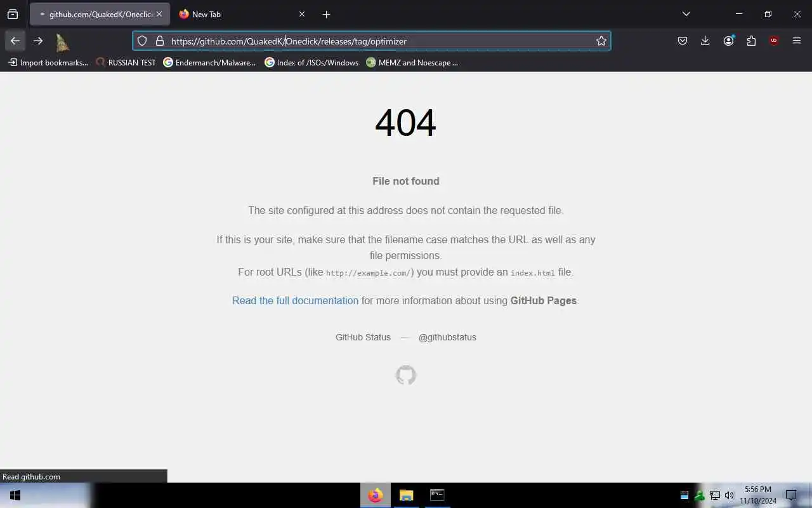Screen dimensions: 812x508
Task: Open the MEMZ and Noescape bookmark
Action: pyautogui.click(x=412, y=62)
